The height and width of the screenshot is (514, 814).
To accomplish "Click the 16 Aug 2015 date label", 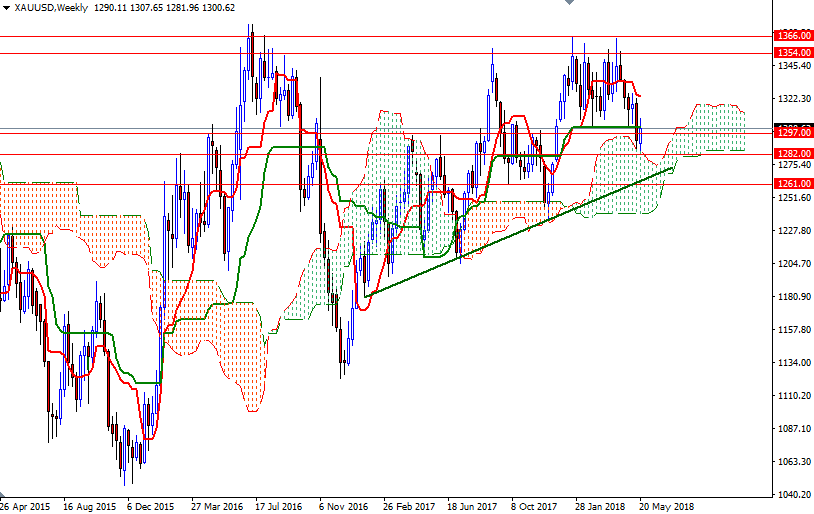I will tap(89, 506).
